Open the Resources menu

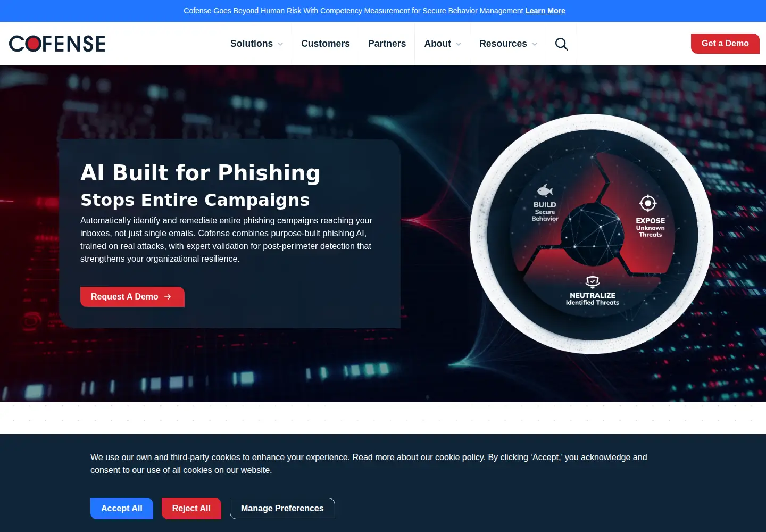[x=503, y=44]
